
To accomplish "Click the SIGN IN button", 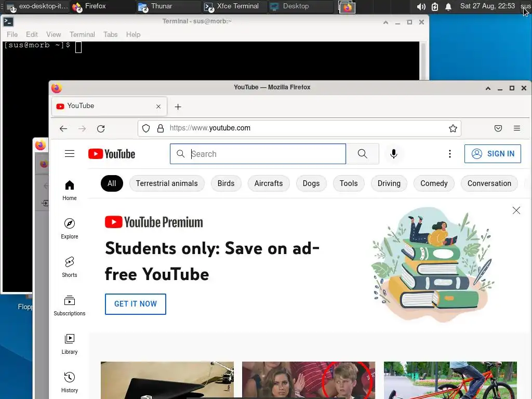I will 493,154.
